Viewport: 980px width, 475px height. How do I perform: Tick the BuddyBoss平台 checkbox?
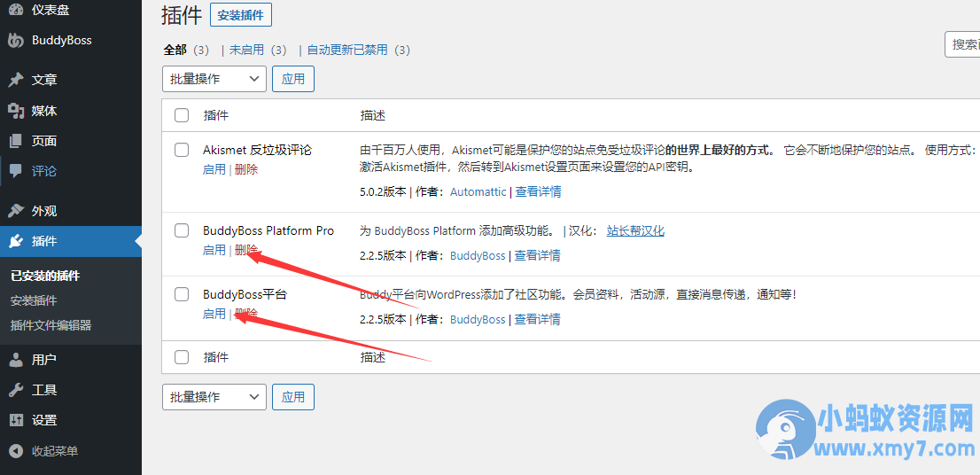(182, 294)
